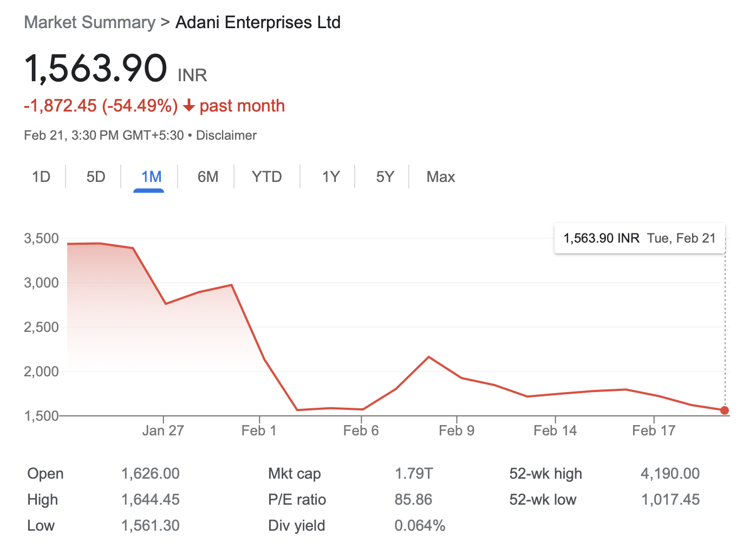Viewport: 756px width, 548px height.
Task: Click the 1,563.90 INR price tooltip
Action: tap(640, 239)
